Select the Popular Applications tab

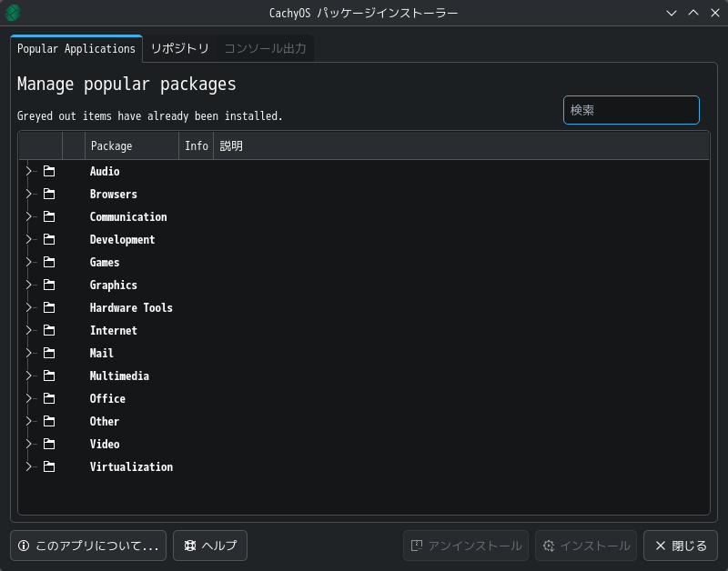coord(76,49)
